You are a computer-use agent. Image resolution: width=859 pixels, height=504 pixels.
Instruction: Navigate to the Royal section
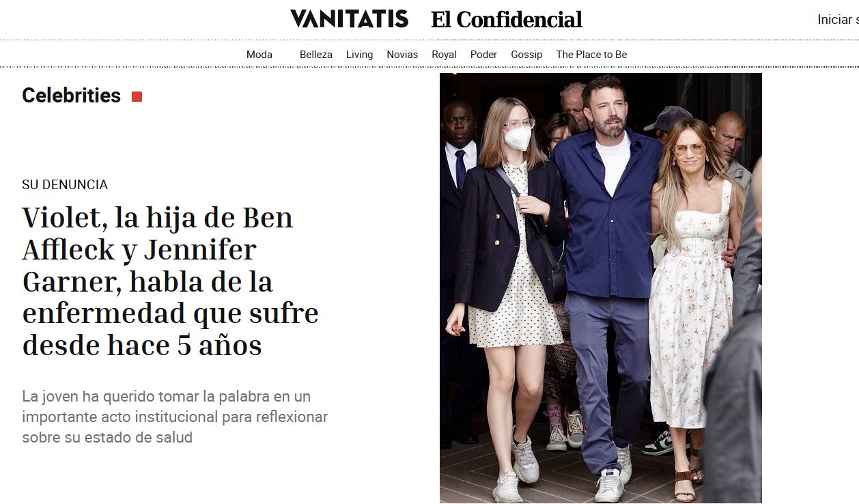click(x=444, y=55)
